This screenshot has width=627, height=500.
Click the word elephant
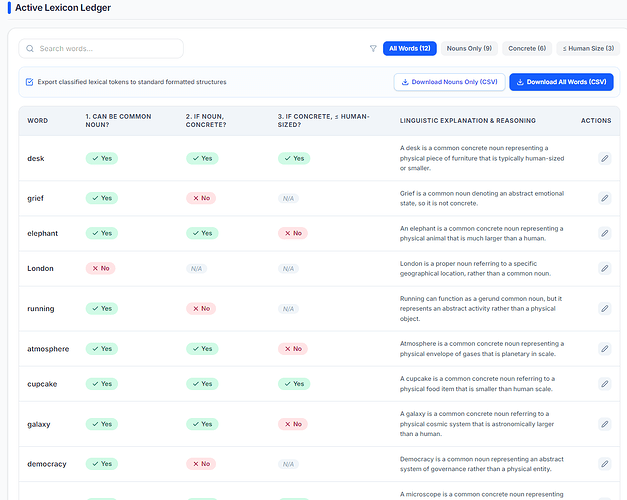point(42,233)
